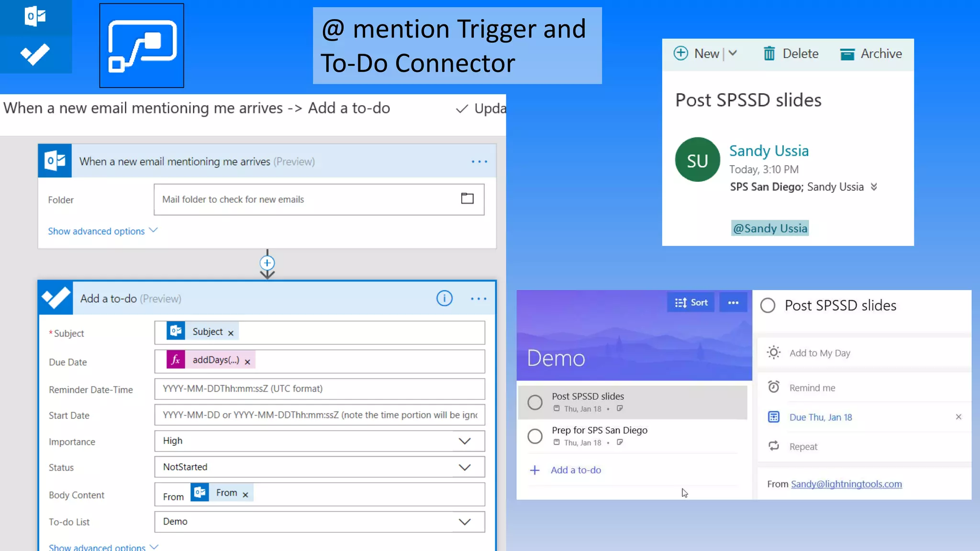The width and height of the screenshot is (980, 551).
Task: Click the Delete trash icon in the mail toolbar
Action: point(769,54)
